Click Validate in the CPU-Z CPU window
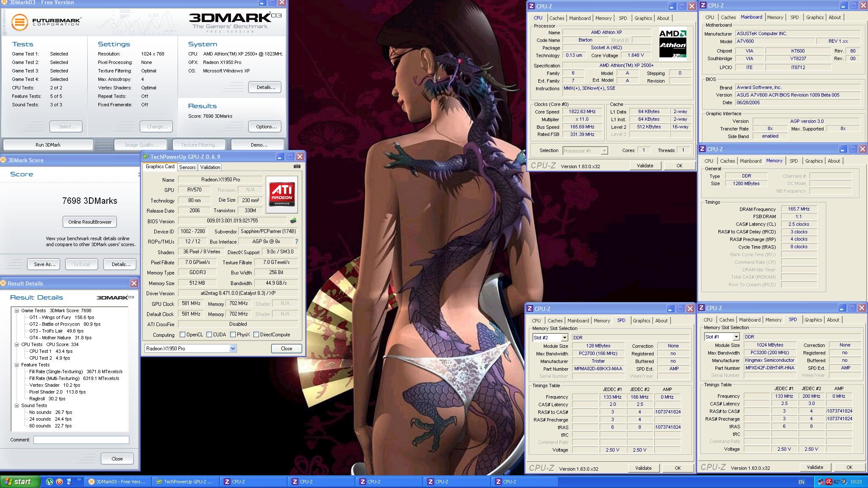The image size is (868, 488). pyautogui.click(x=645, y=166)
